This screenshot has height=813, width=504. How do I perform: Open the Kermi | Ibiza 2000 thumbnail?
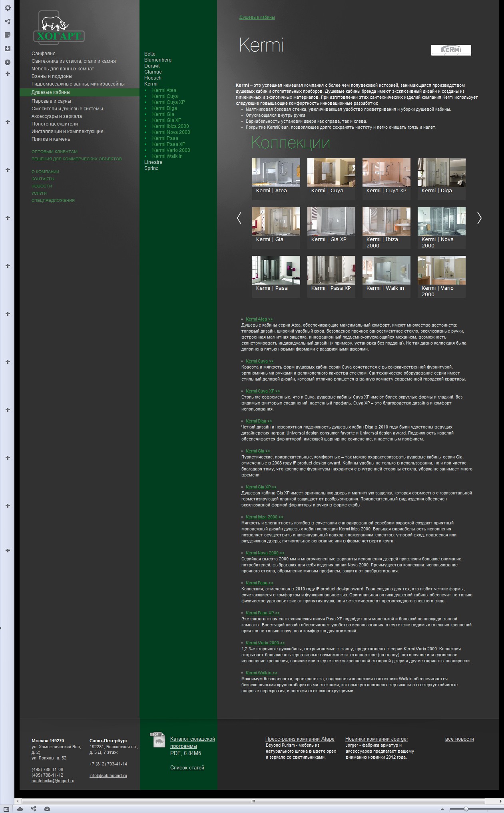(x=386, y=228)
